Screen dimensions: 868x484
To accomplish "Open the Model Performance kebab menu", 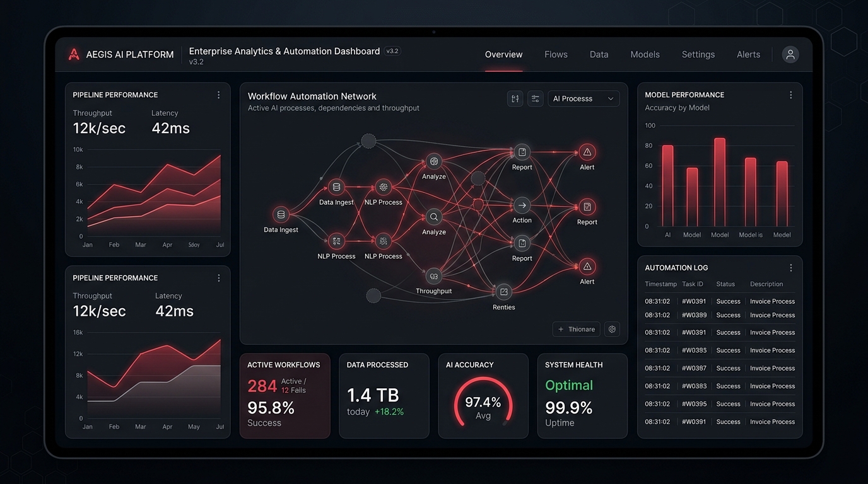I will pos(790,95).
